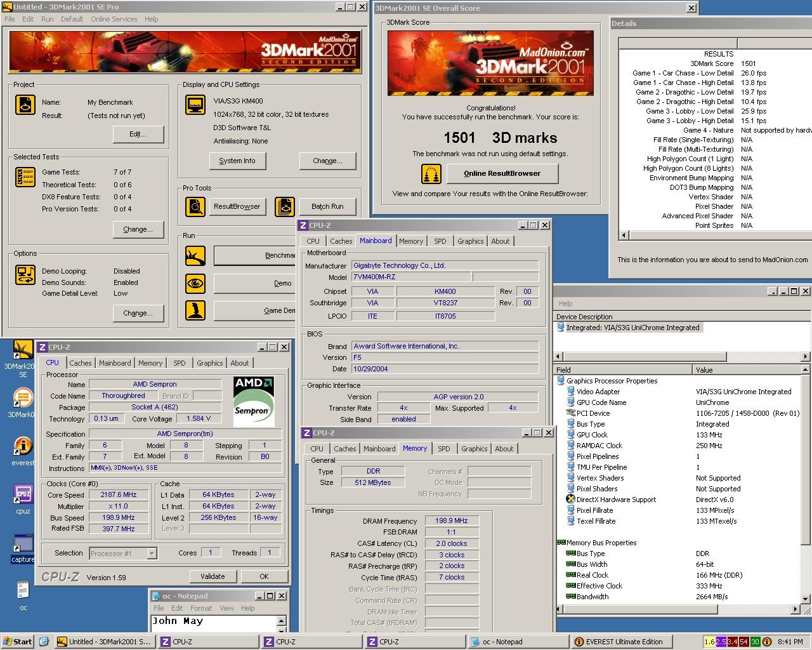Viewport: 812px width, 650px height.
Task: Click the OK button in CPU-Z
Action: [264, 576]
